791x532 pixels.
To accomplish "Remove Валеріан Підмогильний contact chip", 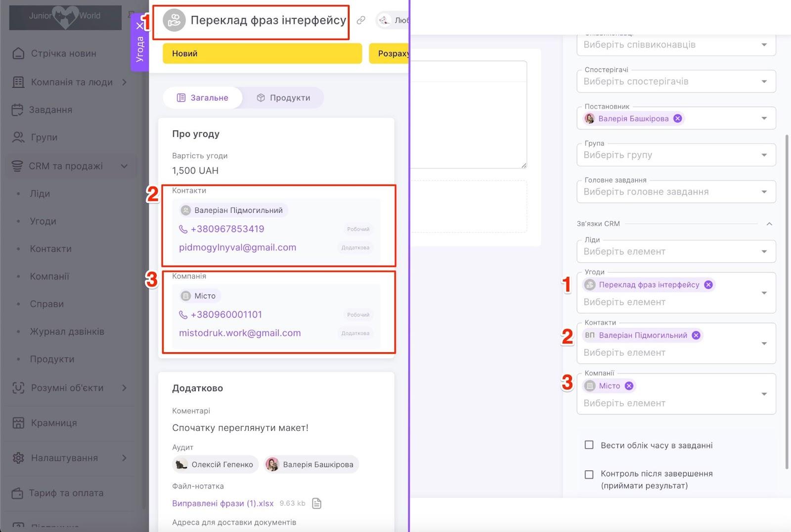I will 696,335.
